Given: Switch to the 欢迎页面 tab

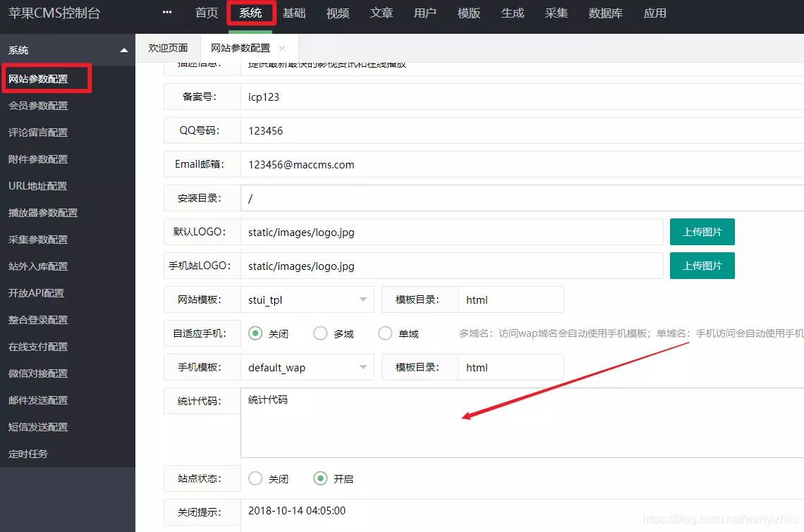Looking at the screenshot, I should [x=168, y=48].
